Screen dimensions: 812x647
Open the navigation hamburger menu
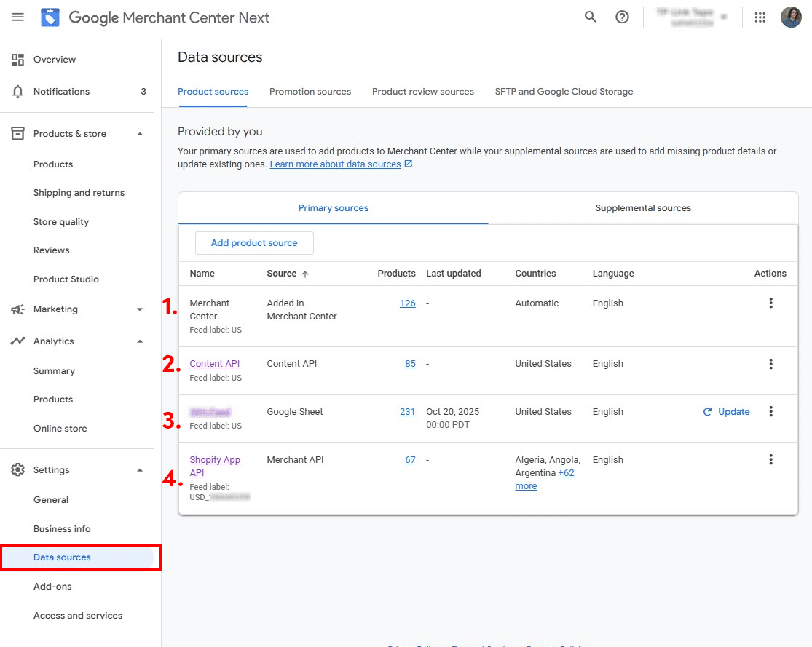pyautogui.click(x=17, y=17)
